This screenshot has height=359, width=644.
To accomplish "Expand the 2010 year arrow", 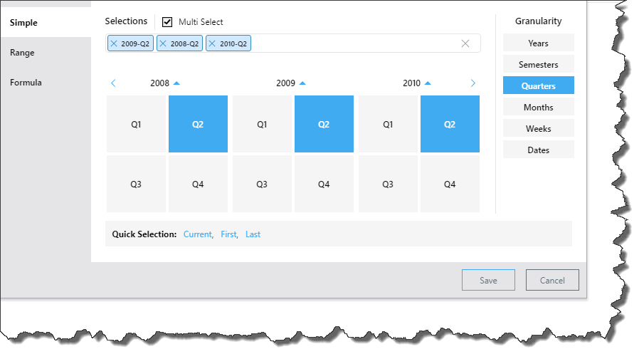I will click(x=428, y=83).
